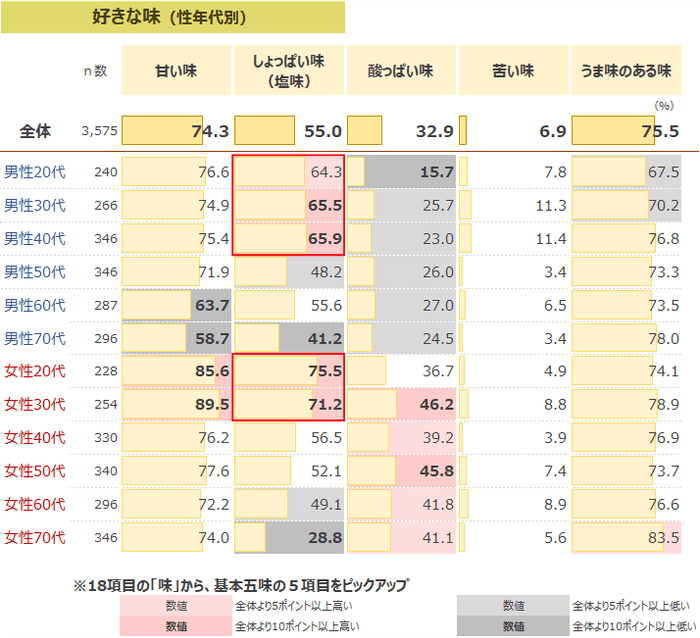The image size is (700, 638).
Task: Click the 全体 row label
Action: pos(36,131)
